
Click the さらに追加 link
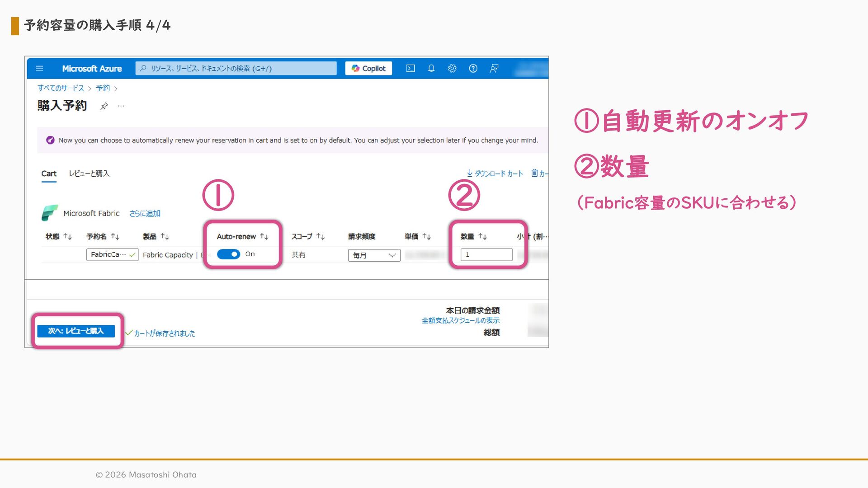145,213
